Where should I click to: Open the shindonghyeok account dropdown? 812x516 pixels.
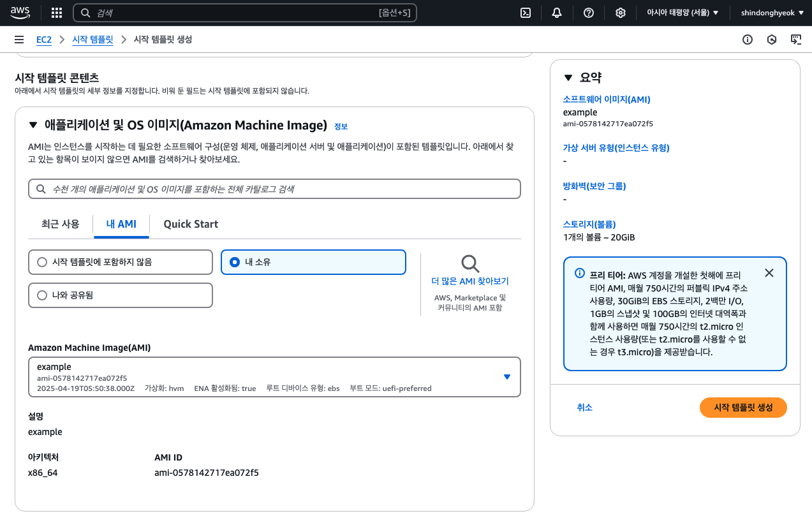pyautogui.click(x=772, y=13)
